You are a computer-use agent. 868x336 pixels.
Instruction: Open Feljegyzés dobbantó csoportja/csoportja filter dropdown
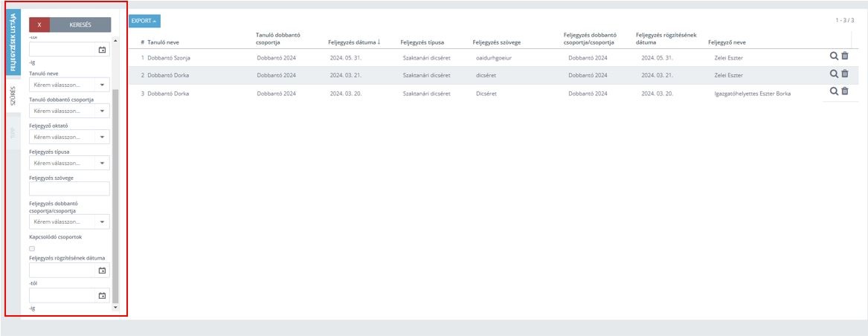(x=69, y=222)
